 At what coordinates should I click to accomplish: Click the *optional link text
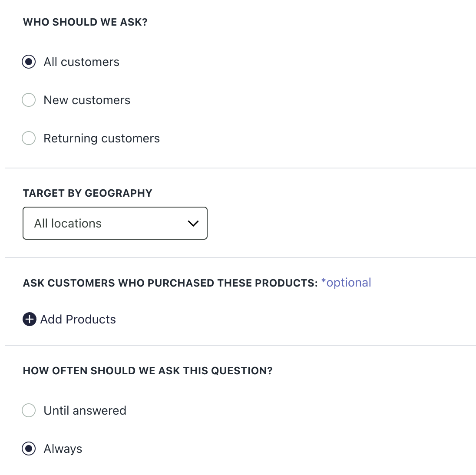[x=346, y=283]
